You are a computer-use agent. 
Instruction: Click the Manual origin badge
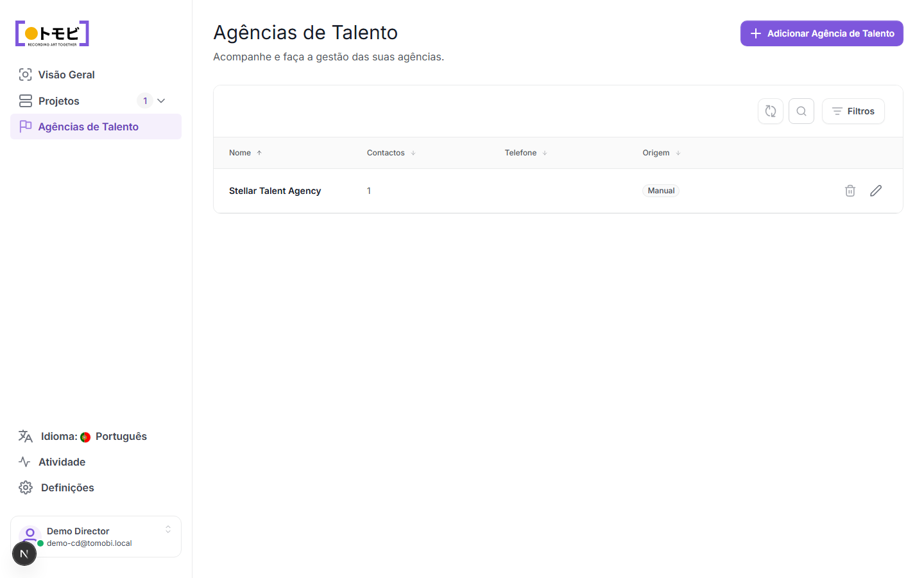(661, 191)
